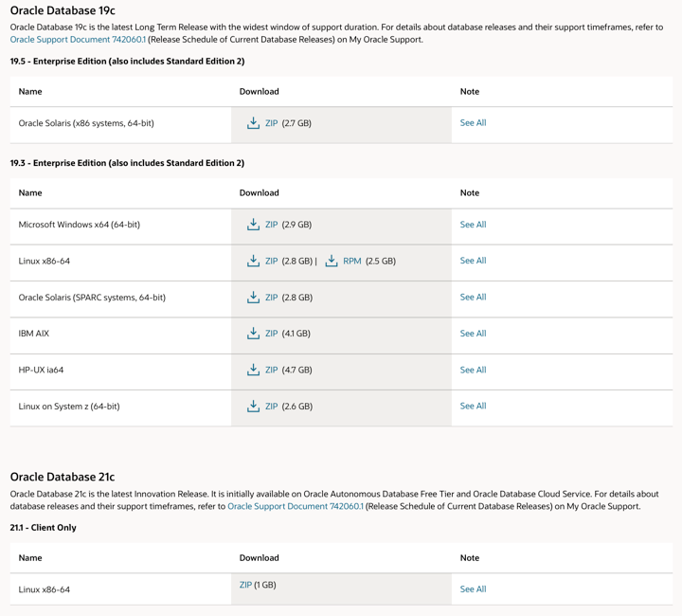The image size is (682, 616).
Task: Click download icon beside Linux x86-64 RPM
Action: point(332,261)
